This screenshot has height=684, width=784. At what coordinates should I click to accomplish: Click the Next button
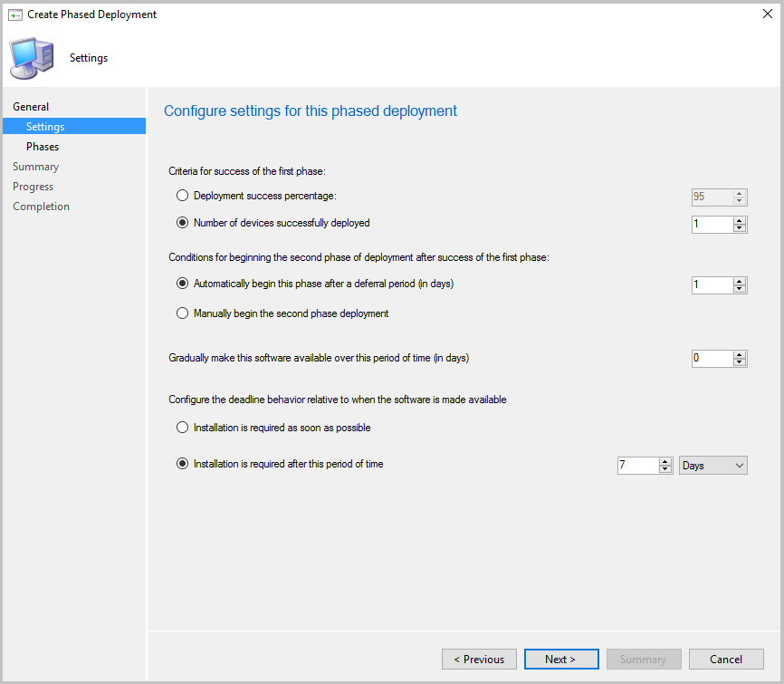pos(561,659)
